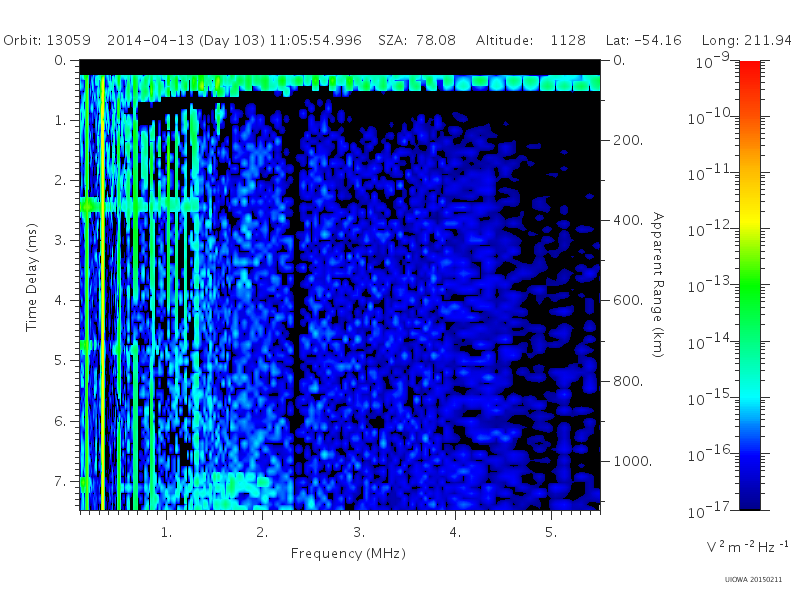Click the '3.' tick label on frequency axis
800x600 pixels.
[359, 532]
